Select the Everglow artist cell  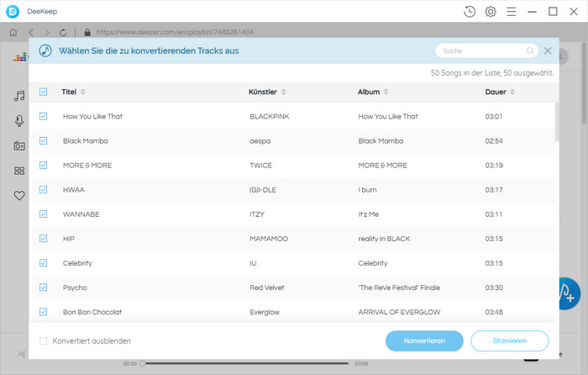click(x=265, y=312)
